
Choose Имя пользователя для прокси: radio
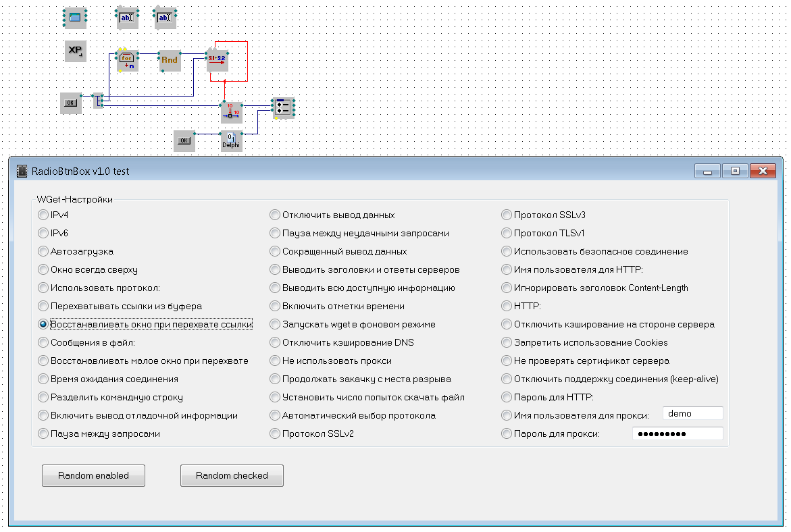point(576,415)
